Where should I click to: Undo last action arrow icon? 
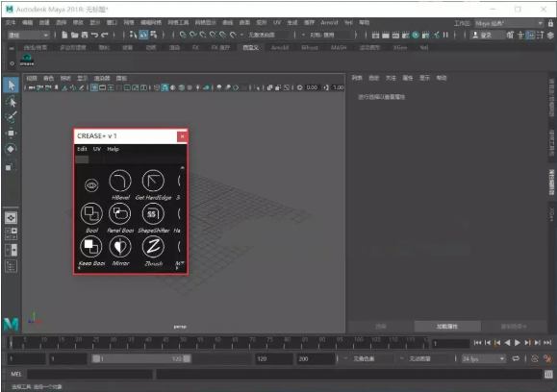[94, 35]
